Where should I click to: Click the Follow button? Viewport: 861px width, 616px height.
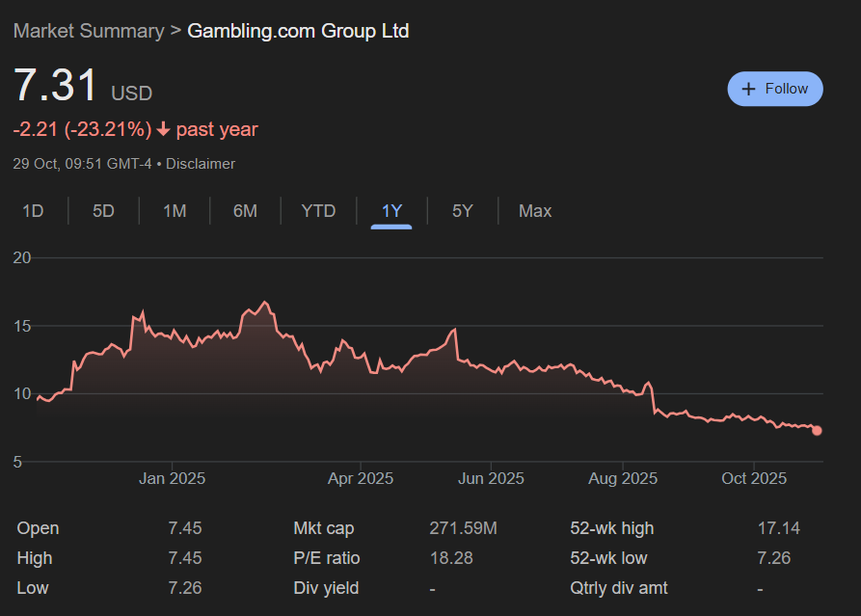775,89
